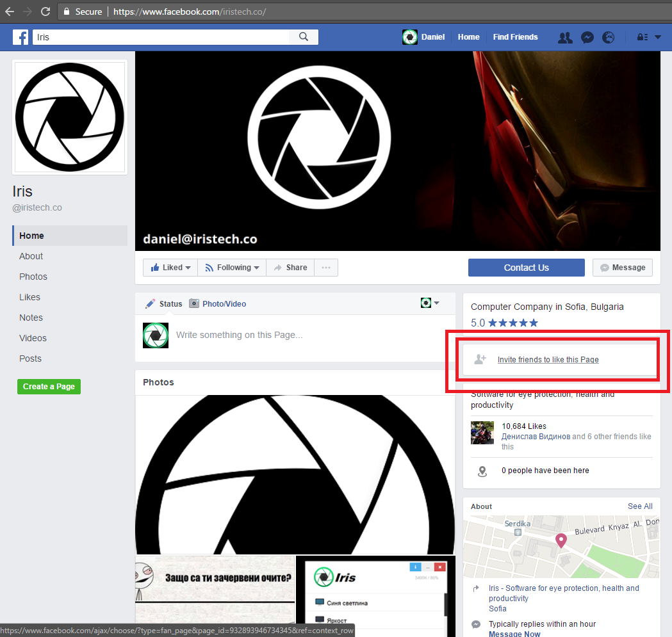The image size is (672, 637).
Task: Open the Notifications globe icon
Action: 608,38
